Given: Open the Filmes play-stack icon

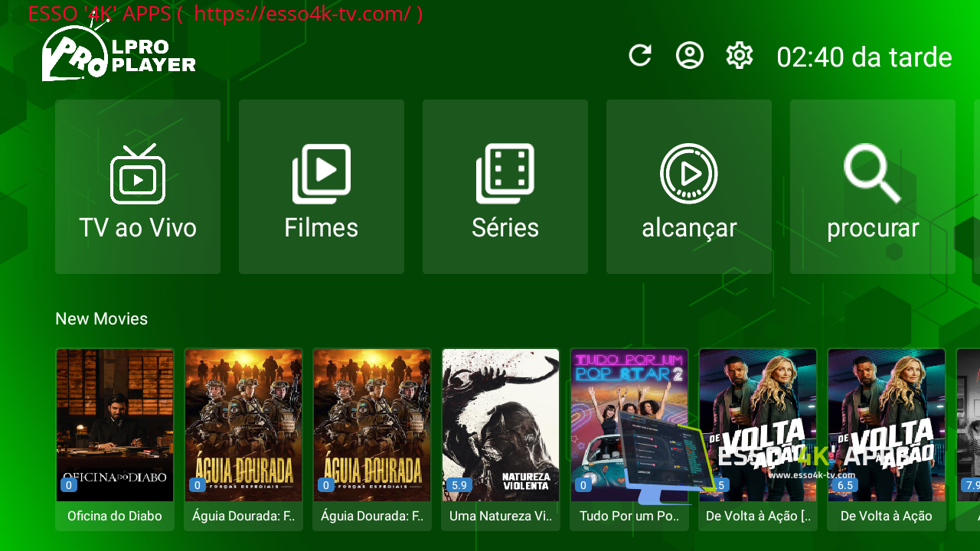Looking at the screenshot, I should tap(322, 174).
